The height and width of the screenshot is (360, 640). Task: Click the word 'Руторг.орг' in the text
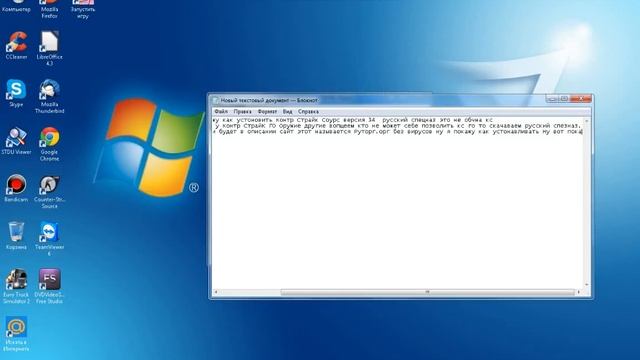click(372, 132)
